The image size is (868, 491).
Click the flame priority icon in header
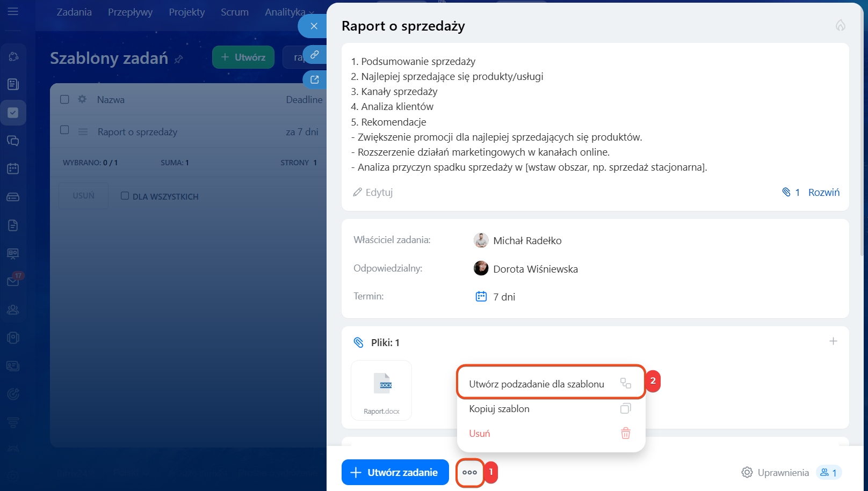coord(841,25)
